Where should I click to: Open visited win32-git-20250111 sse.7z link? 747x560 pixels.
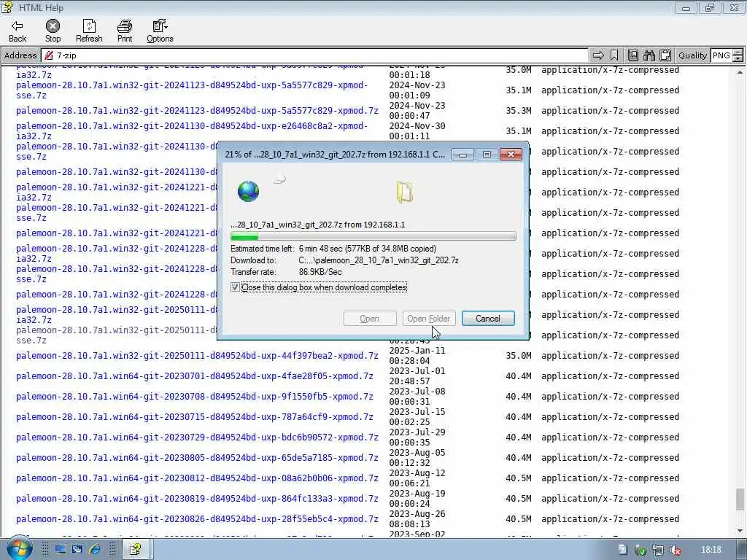point(116,335)
